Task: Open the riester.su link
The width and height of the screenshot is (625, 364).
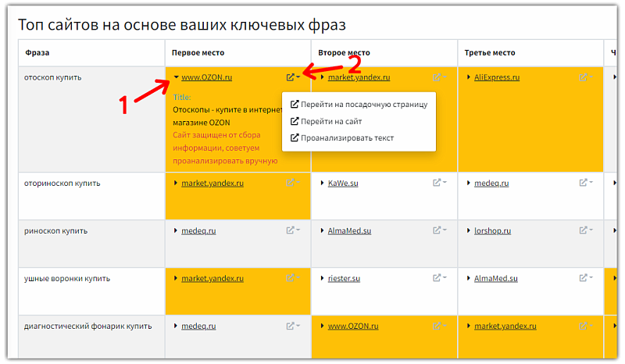Action: point(344,278)
